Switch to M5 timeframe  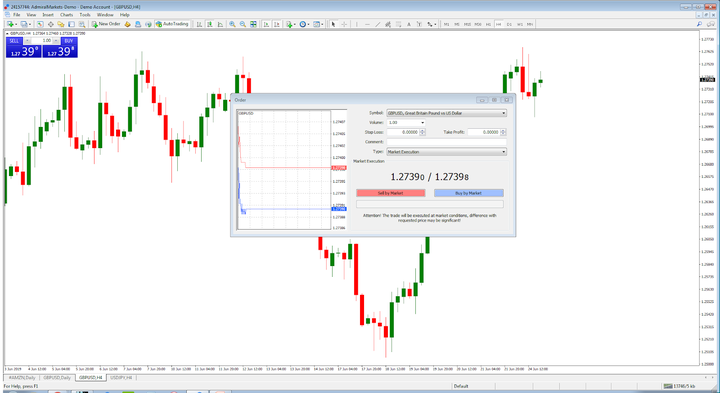tap(457, 24)
